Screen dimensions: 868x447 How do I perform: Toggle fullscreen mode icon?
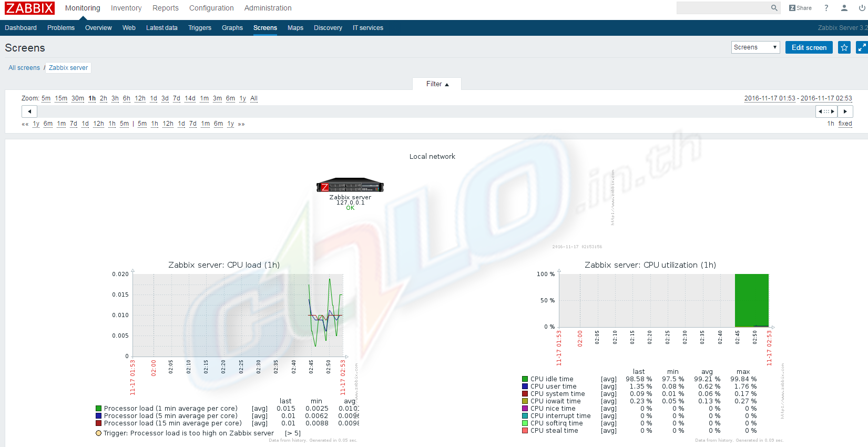pyautogui.click(x=862, y=47)
